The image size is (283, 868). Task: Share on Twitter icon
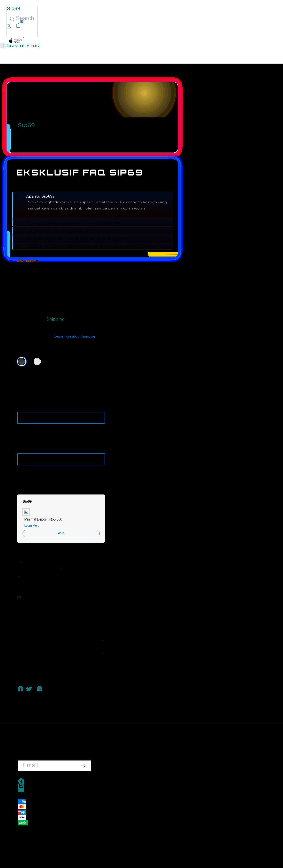[x=29, y=689]
